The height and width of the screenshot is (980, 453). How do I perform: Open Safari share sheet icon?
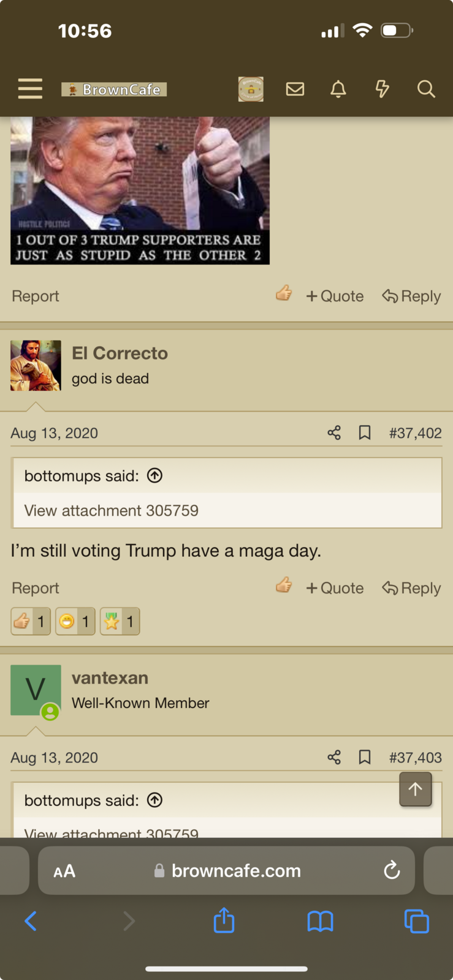(224, 921)
